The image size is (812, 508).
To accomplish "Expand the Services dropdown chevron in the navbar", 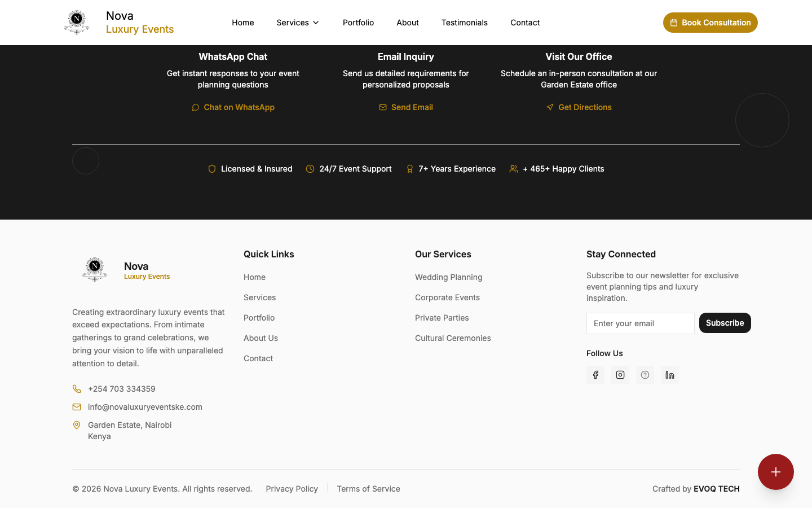I will (x=316, y=23).
